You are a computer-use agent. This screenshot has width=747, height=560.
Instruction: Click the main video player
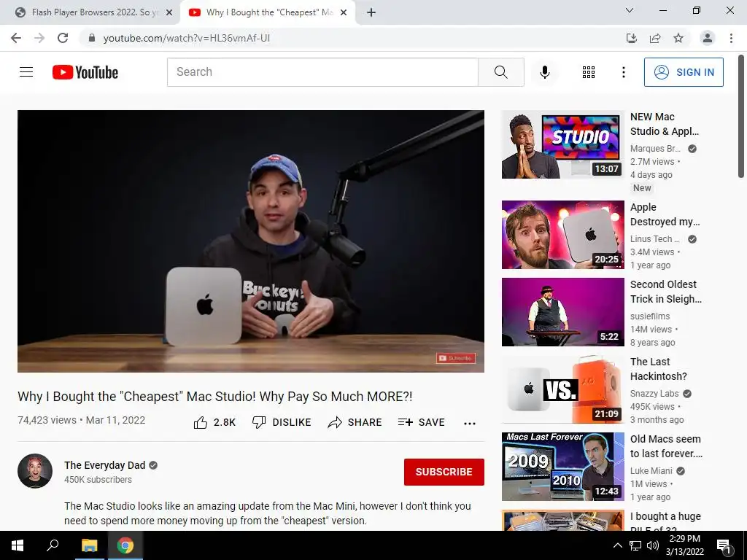click(x=251, y=241)
